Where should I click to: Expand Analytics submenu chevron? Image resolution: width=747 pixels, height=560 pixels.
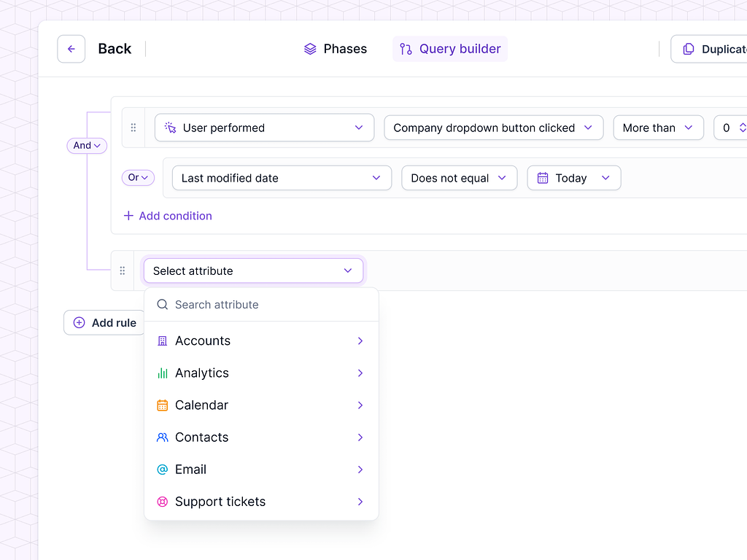pyautogui.click(x=360, y=373)
